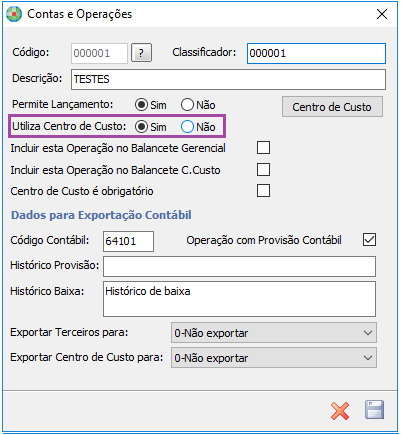401x435 pixels.
Task: Click the app icon in the title bar
Action: click(x=14, y=14)
